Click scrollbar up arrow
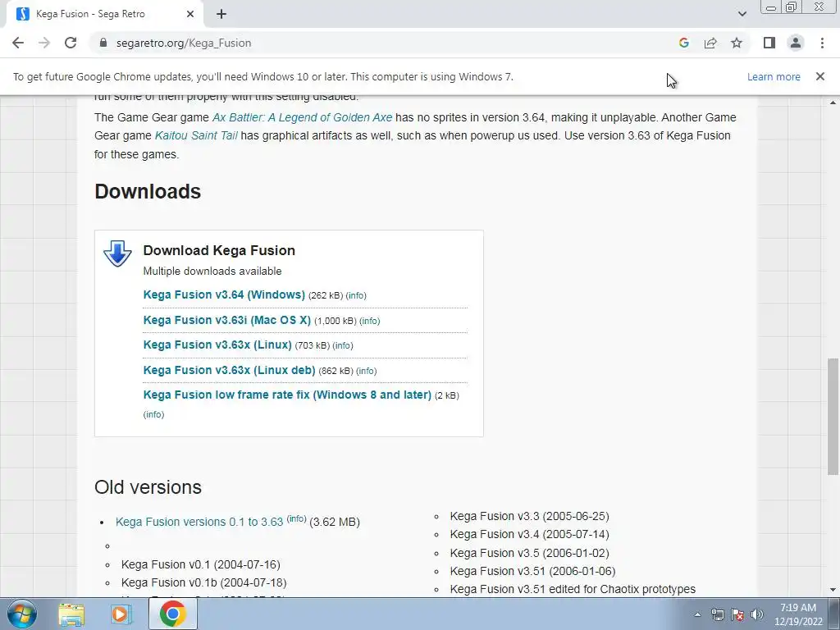 [833, 103]
